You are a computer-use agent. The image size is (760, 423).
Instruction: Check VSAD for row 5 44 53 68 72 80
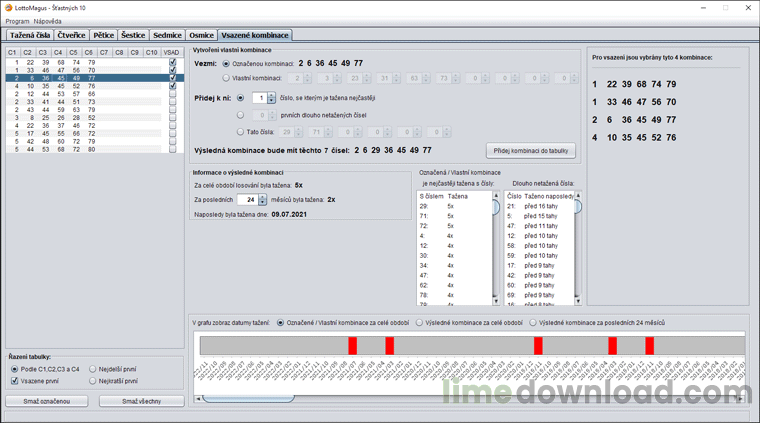172,149
